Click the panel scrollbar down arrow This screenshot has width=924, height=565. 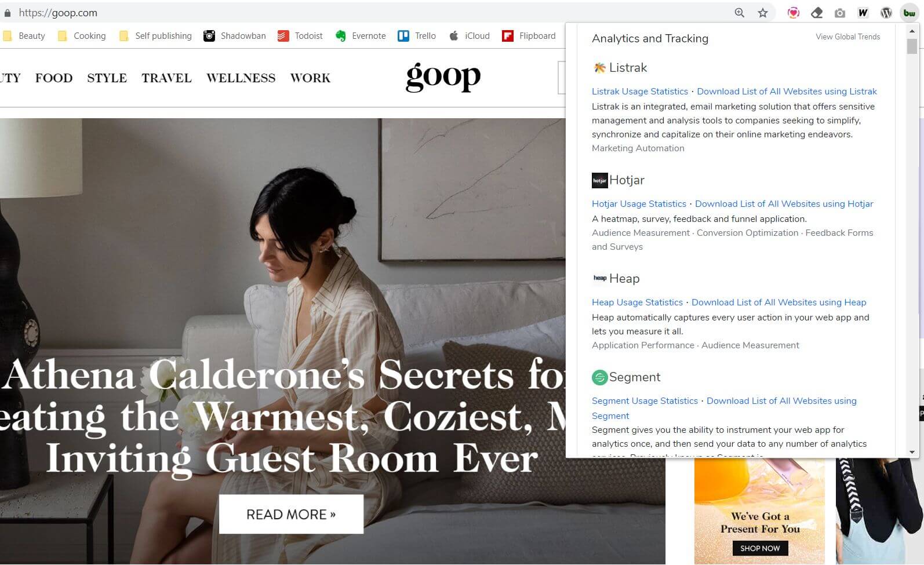[912, 452]
